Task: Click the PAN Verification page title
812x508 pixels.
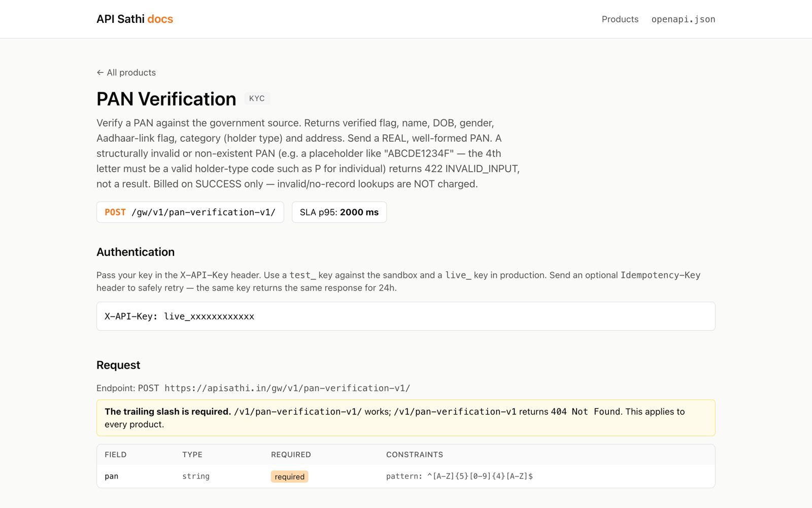Action: (x=166, y=99)
